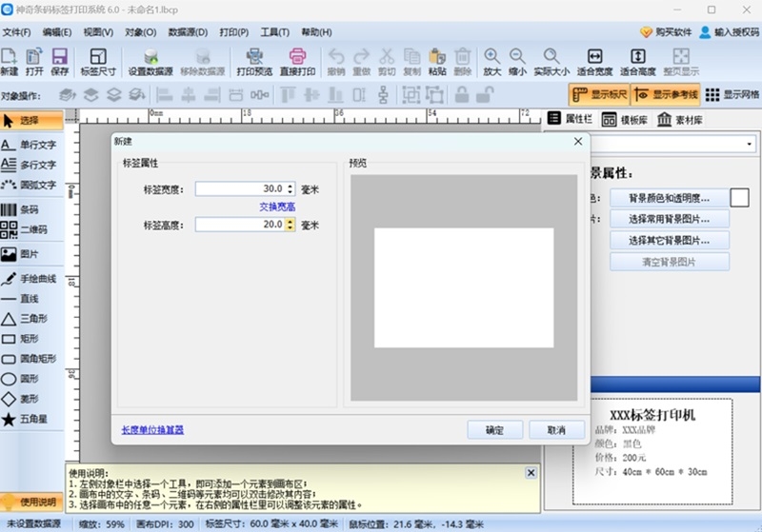Screen dimensions: 762x532
Task: Open 打印预览 print preview
Action: coord(254,62)
